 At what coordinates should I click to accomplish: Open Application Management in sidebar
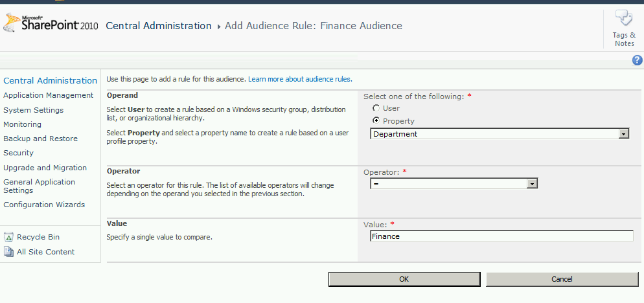[x=48, y=95]
